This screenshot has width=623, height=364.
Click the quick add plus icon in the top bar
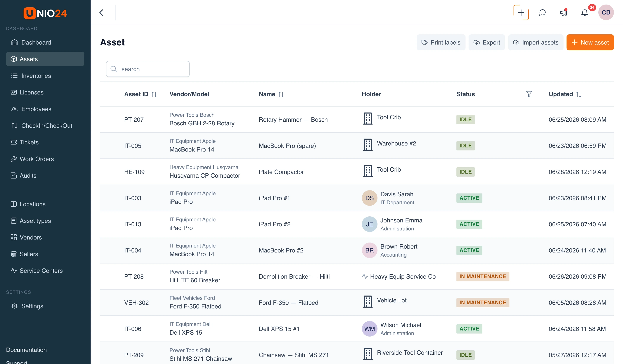521,13
